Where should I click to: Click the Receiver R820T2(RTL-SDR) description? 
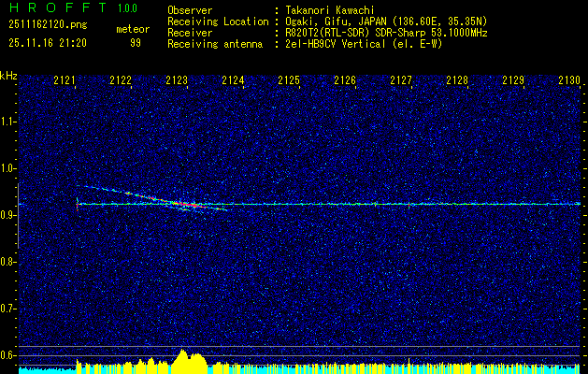(386, 33)
